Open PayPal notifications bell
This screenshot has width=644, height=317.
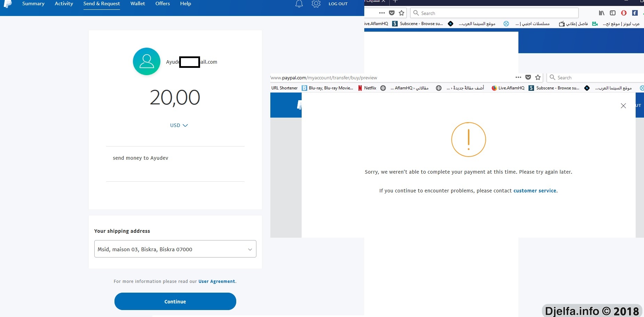[x=299, y=4]
